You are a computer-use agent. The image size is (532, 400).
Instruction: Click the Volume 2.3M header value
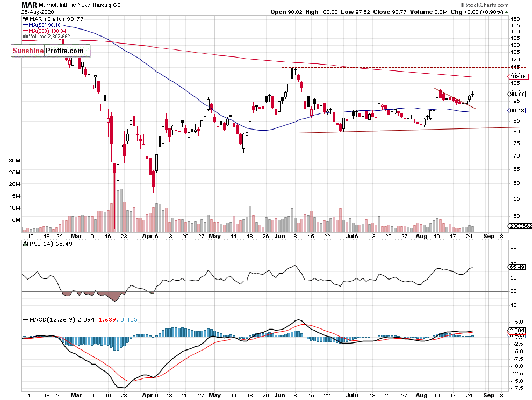428,12
